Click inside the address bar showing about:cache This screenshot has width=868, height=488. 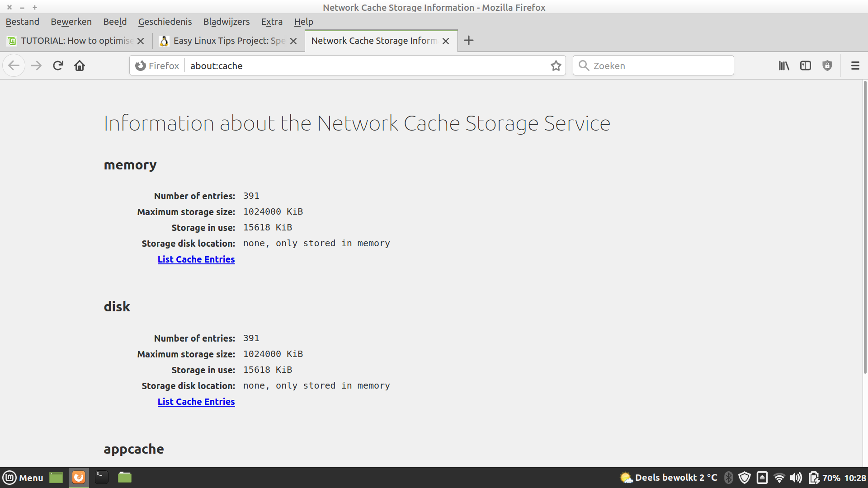(316, 66)
